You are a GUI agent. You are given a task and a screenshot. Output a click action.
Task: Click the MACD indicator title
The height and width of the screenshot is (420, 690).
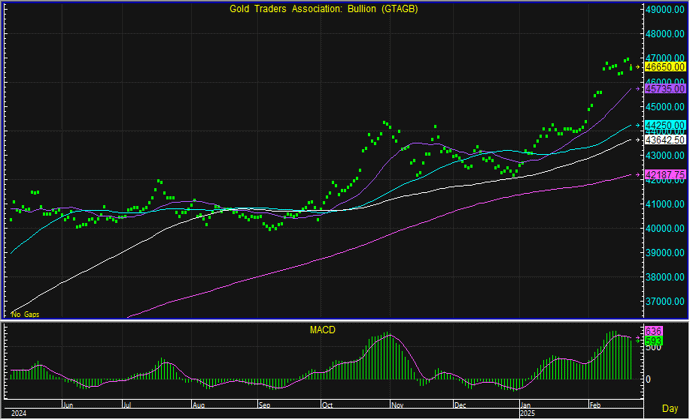(x=323, y=329)
